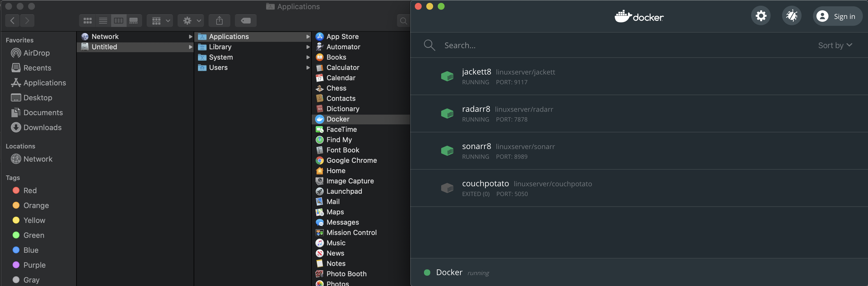Go forward in Finder navigation
This screenshot has width=868, height=286.
pyautogui.click(x=27, y=21)
